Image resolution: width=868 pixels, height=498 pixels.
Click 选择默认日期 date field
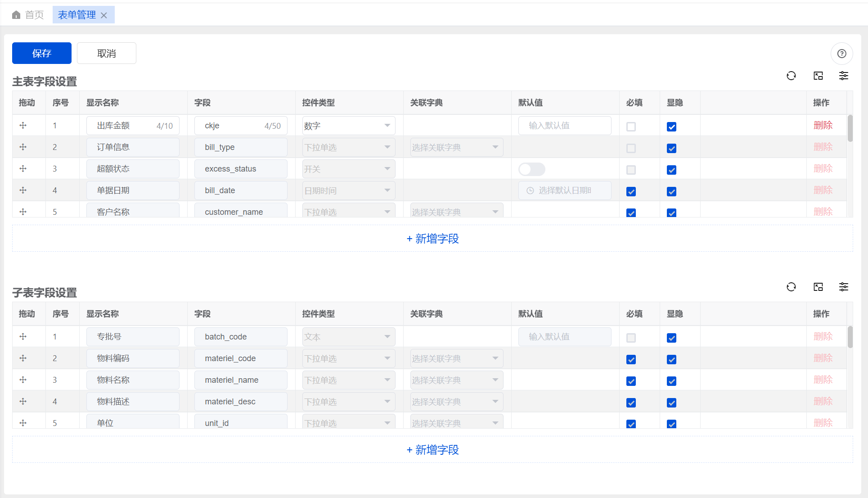(x=565, y=190)
